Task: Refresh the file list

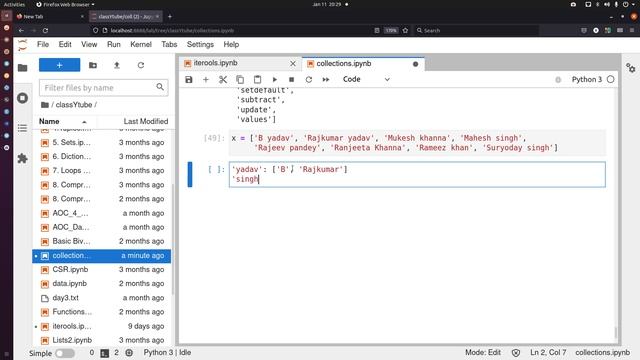Action: pyautogui.click(x=141, y=65)
